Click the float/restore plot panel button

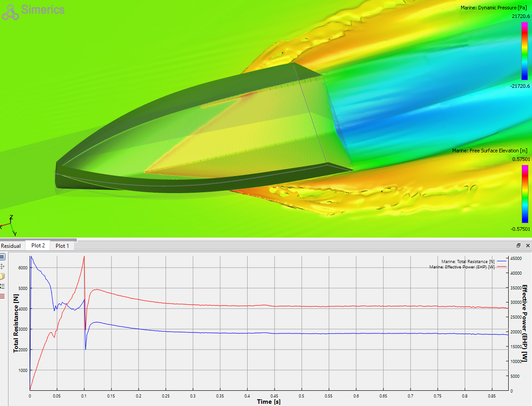coord(519,246)
